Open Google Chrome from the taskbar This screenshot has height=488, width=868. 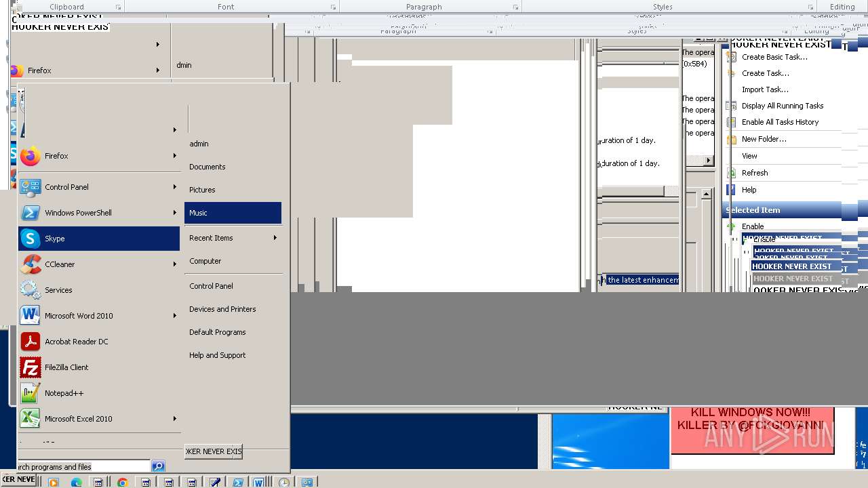(122, 483)
